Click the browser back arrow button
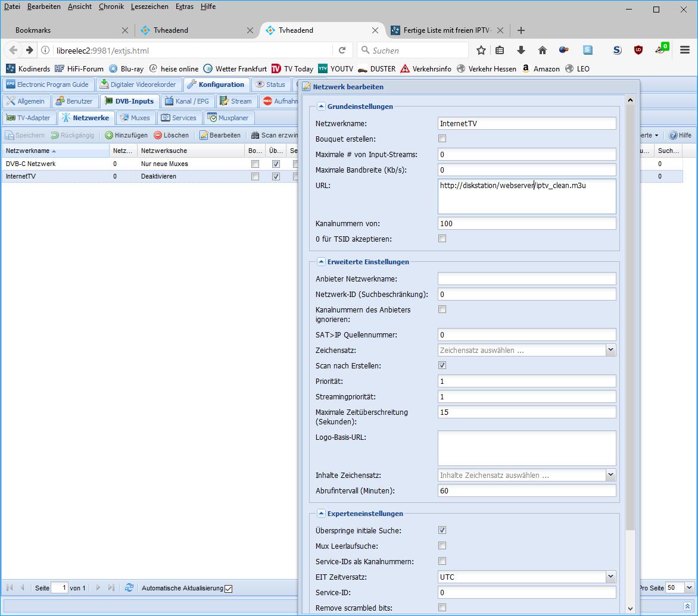 13,50
